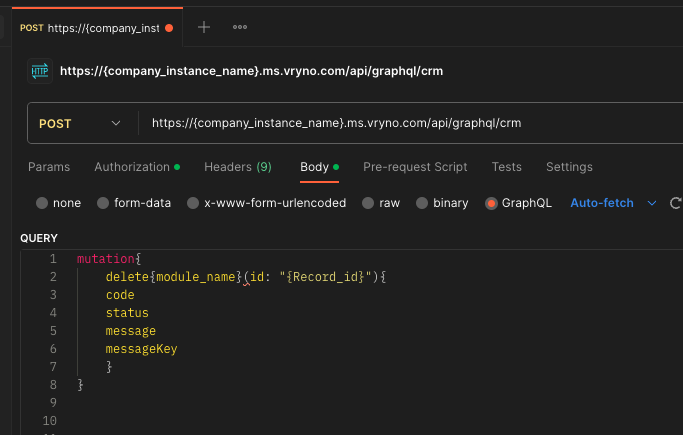Open the Pre-request Script tab
Image resolution: width=683 pixels, height=435 pixels.
coord(415,167)
